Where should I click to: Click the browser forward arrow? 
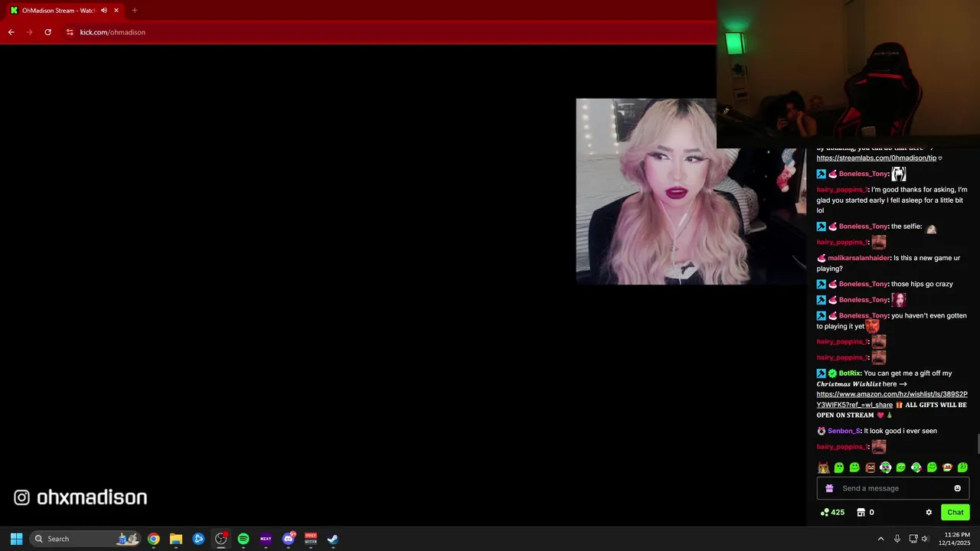click(29, 32)
